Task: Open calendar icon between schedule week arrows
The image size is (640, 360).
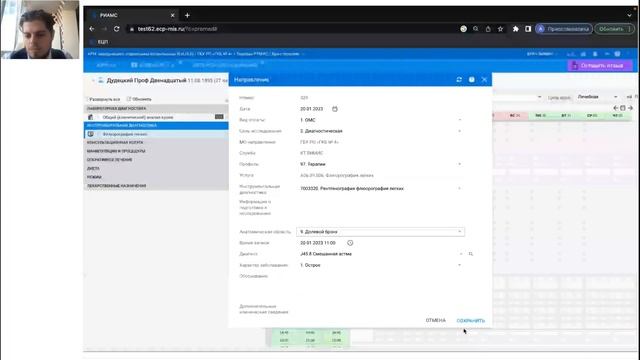Action: [x=623, y=108]
